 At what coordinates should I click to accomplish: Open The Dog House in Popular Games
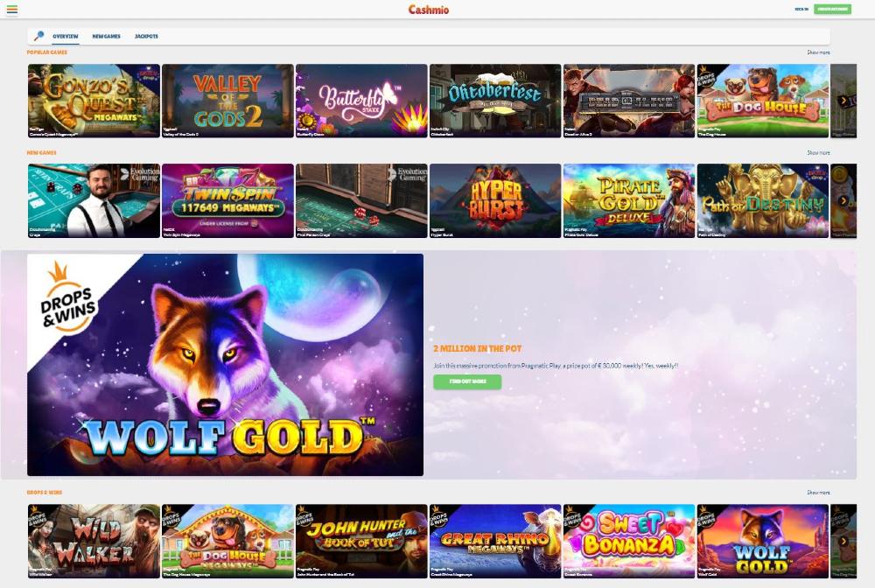pos(763,101)
